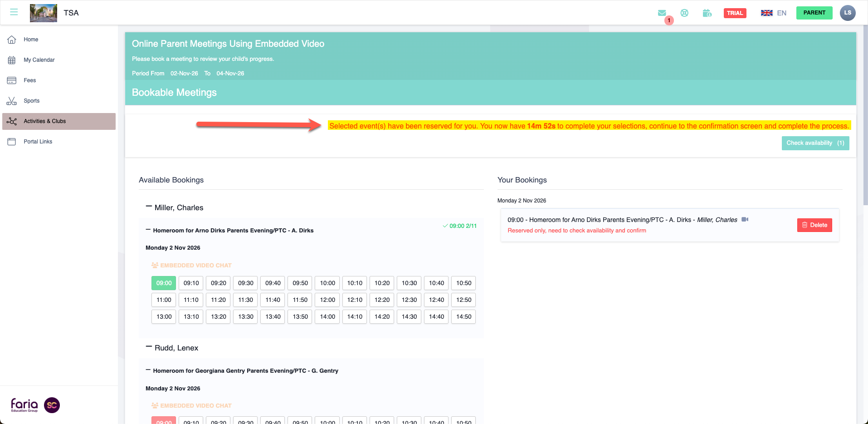Collapse the Miller, Charles section
This screenshot has width=868, height=424.
tap(149, 207)
